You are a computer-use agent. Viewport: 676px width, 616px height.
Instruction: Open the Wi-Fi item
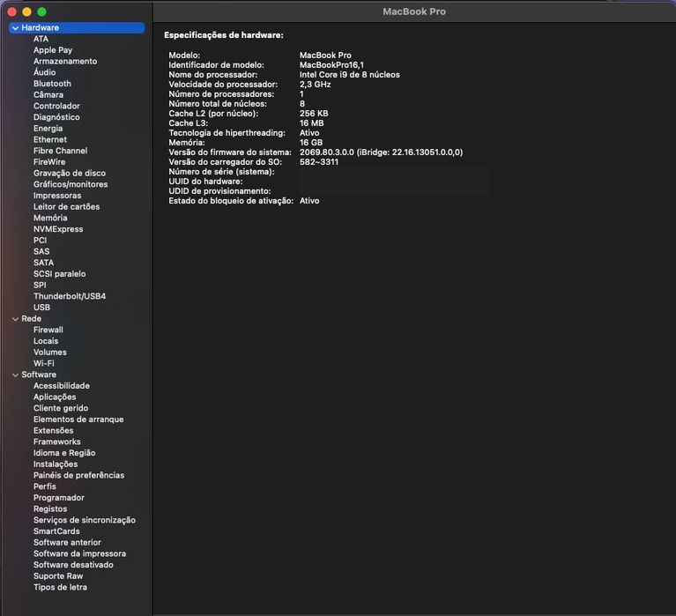click(44, 364)
